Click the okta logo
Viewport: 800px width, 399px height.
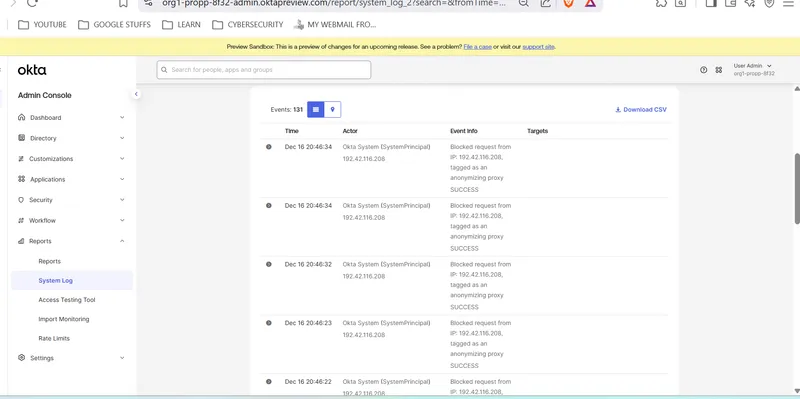pos(32,70)
